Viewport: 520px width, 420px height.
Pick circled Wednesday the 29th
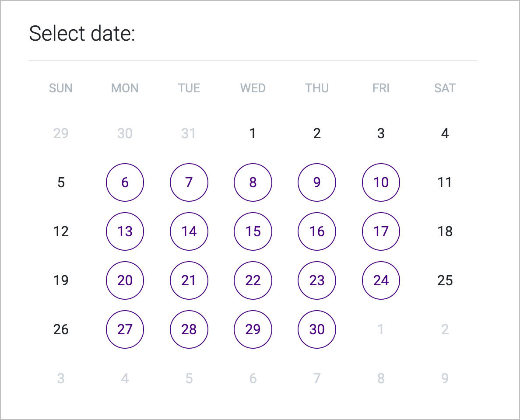(253, 329)
